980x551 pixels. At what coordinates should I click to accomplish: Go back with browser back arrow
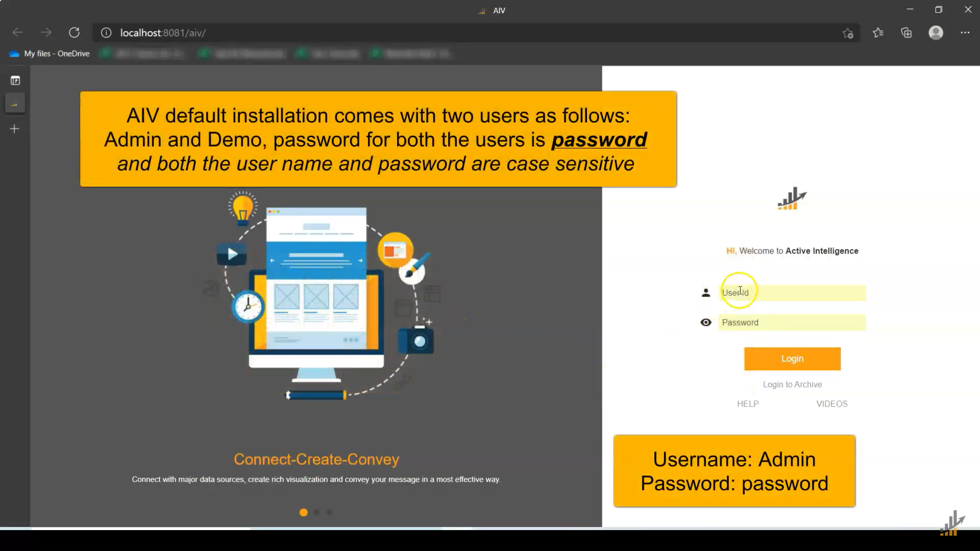click(x=18, y=33)
